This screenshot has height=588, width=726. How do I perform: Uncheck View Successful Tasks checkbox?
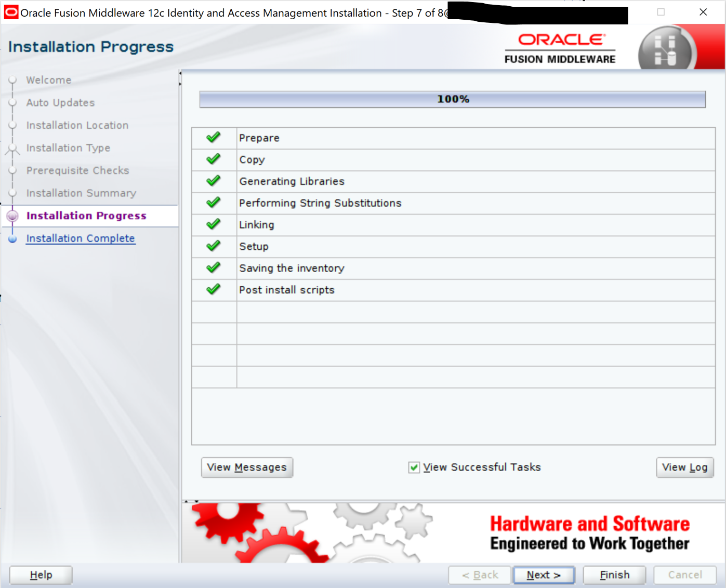[x=414, y=467]
